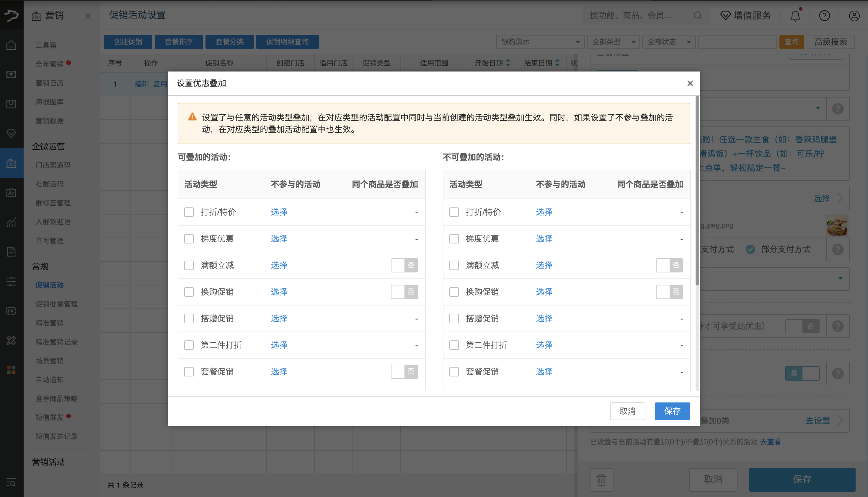
Task: Open the user account icon
Action: click(x=854, y=15)
